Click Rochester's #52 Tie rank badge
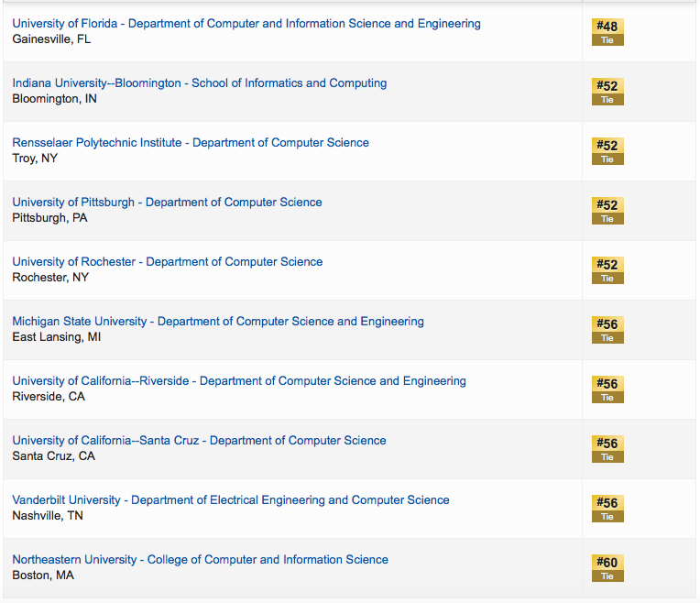The image size is (700, 603). [607, 270]
